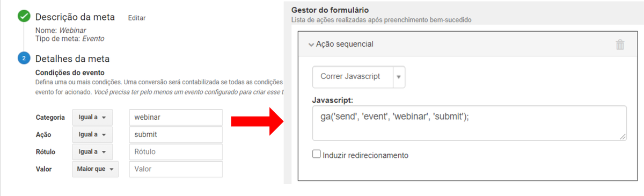Open the Rótulo 'Igual a' dropdown

tap(93, 152)
